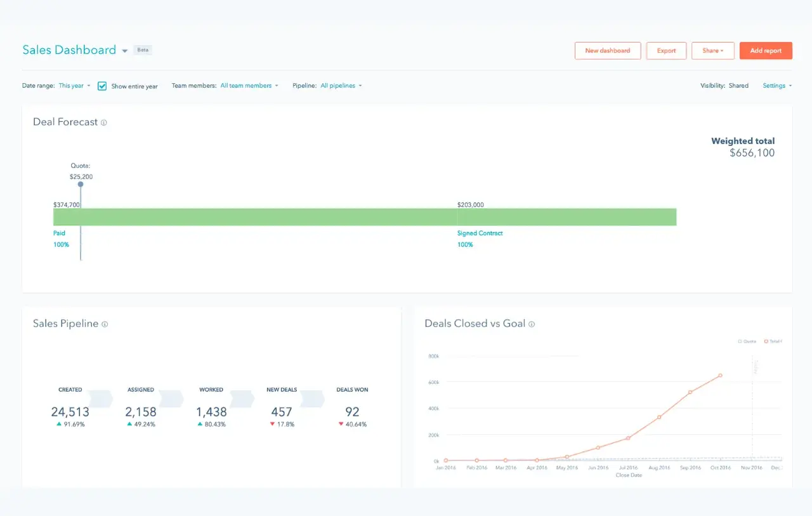Viewport: 812px width, 516px height.
Task: Toggle the Total series in chart legend
Action: click(x=773, y=341)
